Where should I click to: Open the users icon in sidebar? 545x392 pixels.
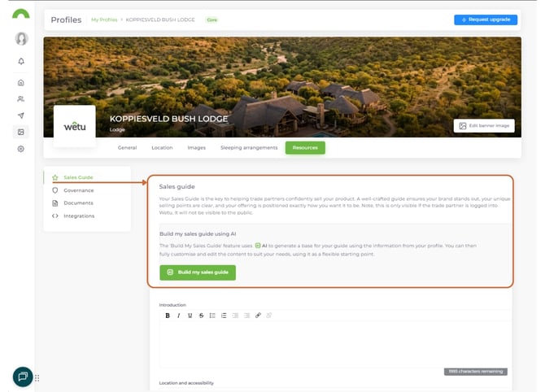coord(21,98)
